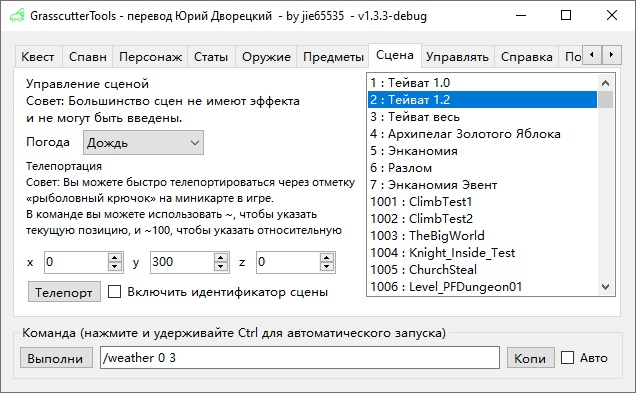Open the Персонаж tab
Screen dimensions: 636x393
(x=150, y=56)
